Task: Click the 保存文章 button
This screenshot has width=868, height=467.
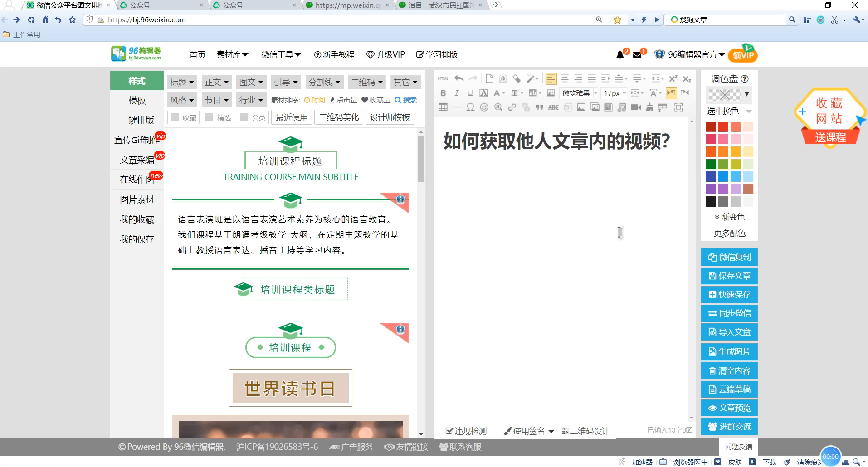Action: (729, 276)
